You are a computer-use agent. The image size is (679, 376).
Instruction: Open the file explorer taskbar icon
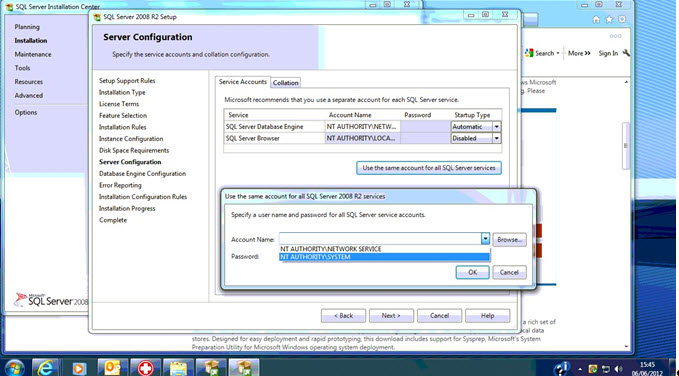pos(178,367)
